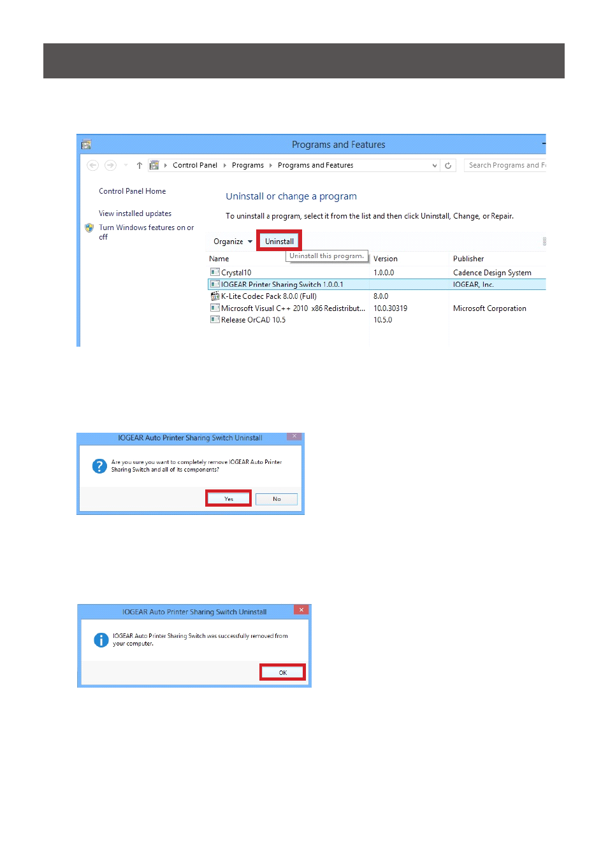Click the IOGEAR Printer Sharing Switch icon
Image resolution: width=608 pixels, height=868 pixels.
coord(215,284)
